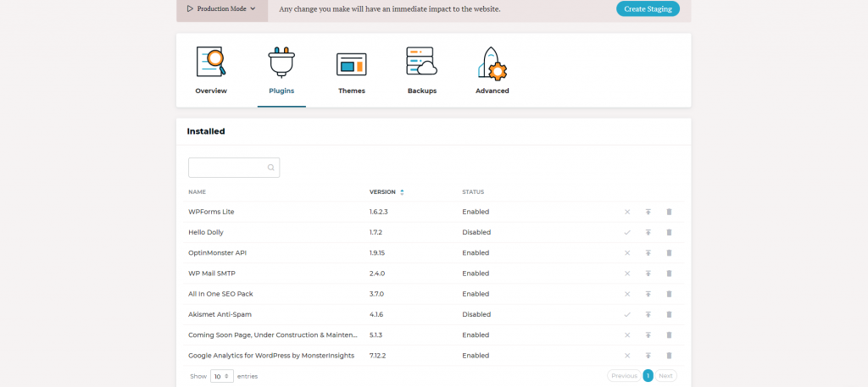The width and height of the screenshot is (868, 387).
Task: Click the Previous page button
Action: (624, 376)
